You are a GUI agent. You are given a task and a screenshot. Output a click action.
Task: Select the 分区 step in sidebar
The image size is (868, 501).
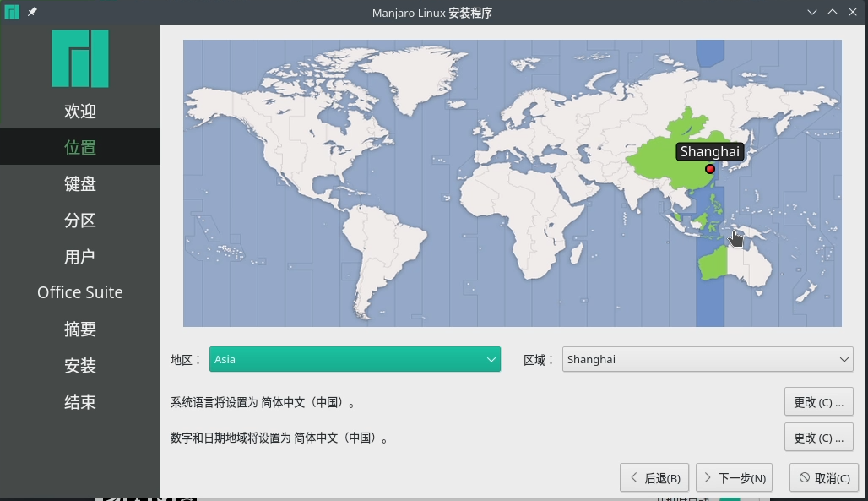80,220
